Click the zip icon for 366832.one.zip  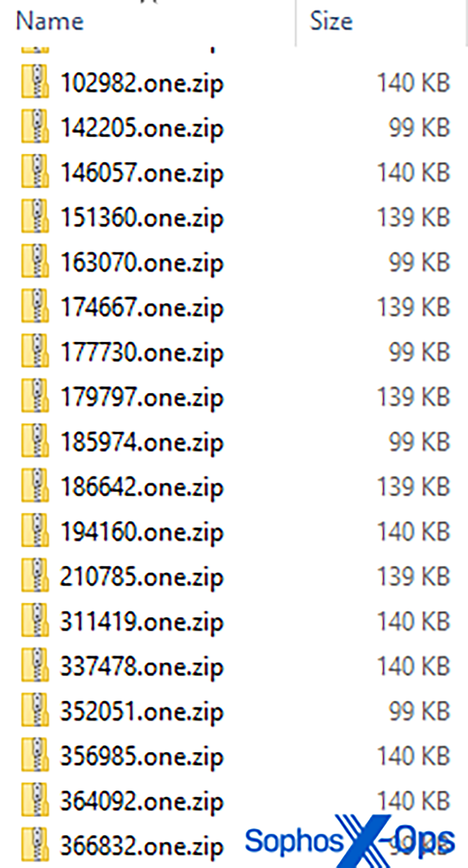tap(35, 844)
